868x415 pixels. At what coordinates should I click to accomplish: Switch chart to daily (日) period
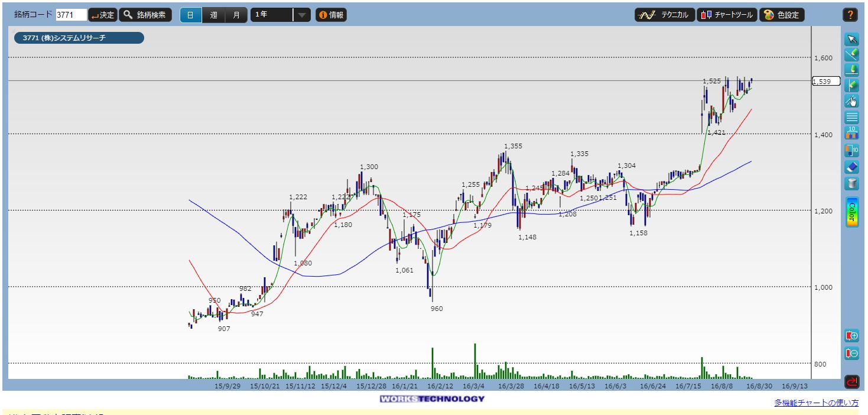pos(190,15)
